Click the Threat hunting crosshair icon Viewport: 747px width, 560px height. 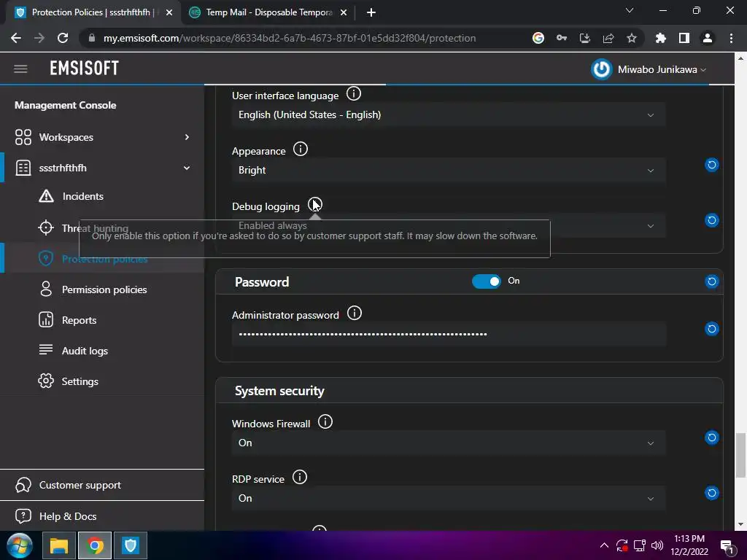[46, 227]
